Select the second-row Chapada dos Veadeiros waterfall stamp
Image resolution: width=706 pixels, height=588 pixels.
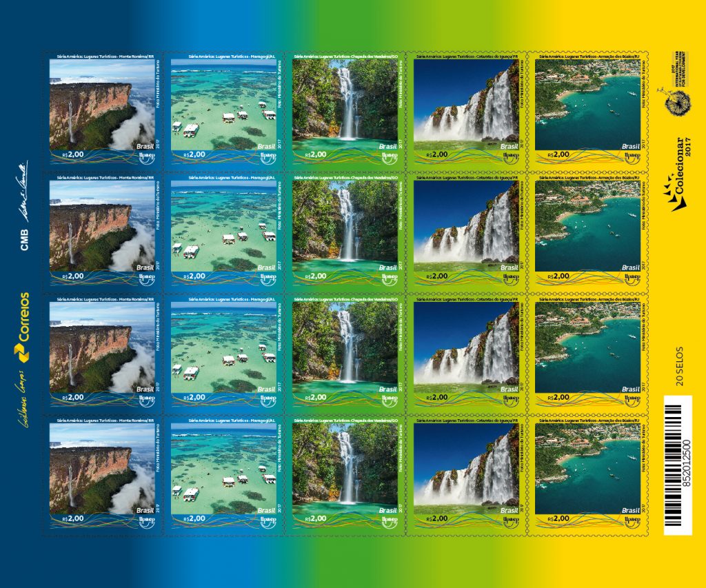pyautogui.click(x=345, y=231)
